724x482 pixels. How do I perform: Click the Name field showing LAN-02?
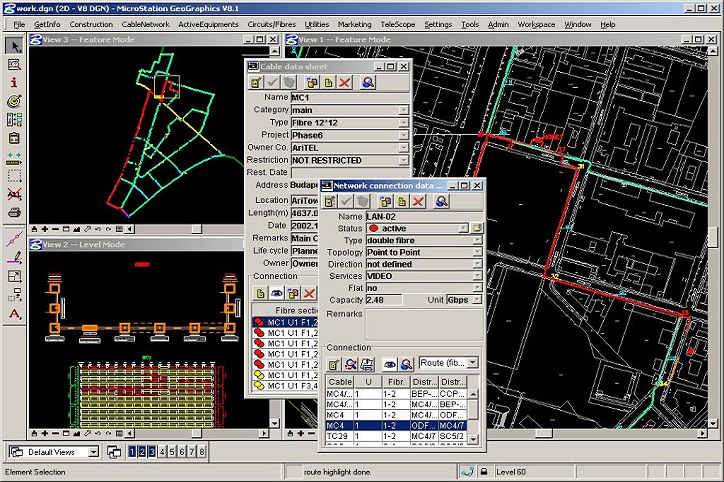(424, 216)
